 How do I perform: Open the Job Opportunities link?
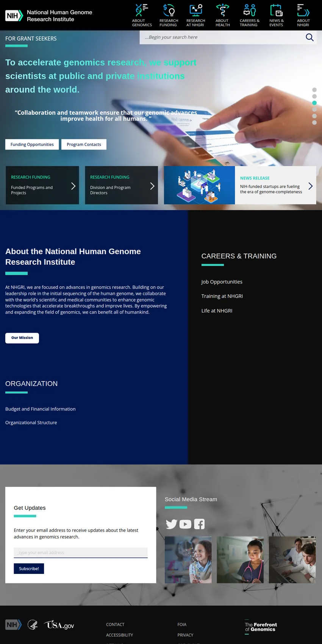222,282
